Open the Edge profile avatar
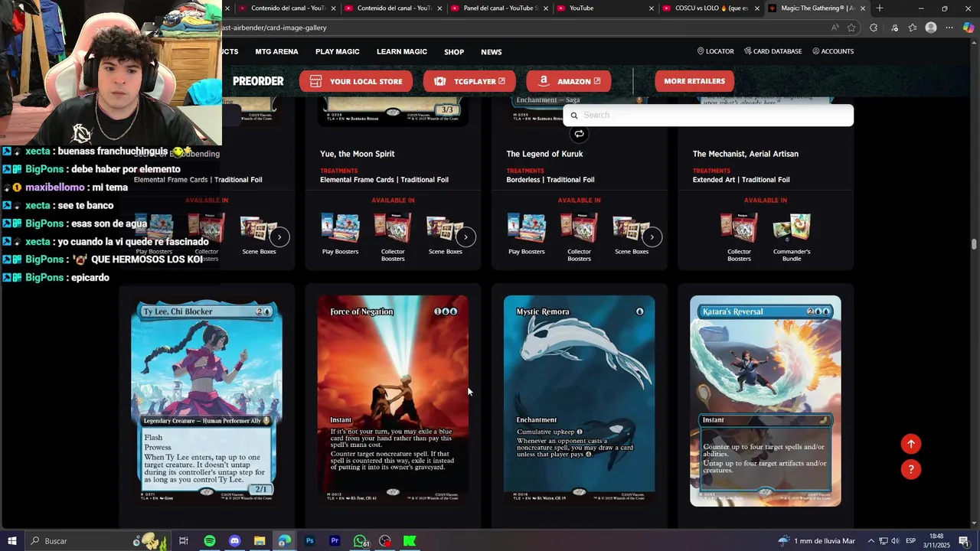Viewport: 980px width, 551px height. click(931, 28)
